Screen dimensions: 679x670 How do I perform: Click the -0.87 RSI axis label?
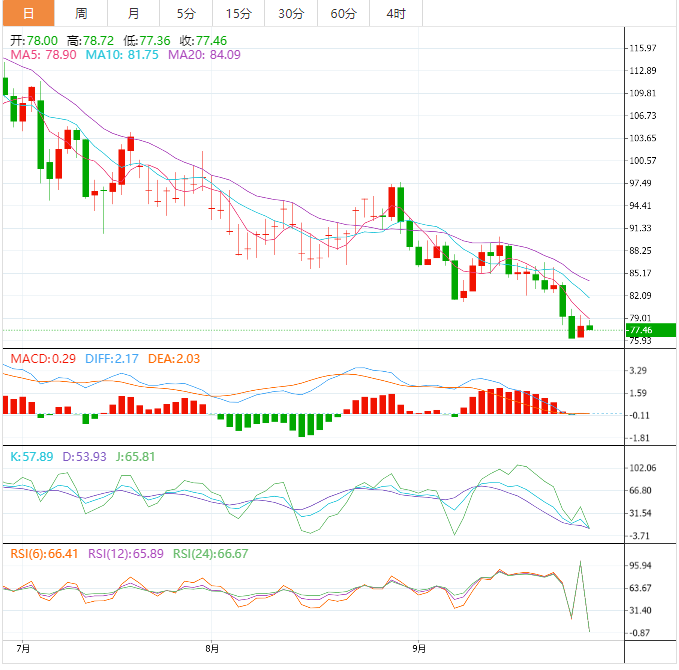point(639,633)
